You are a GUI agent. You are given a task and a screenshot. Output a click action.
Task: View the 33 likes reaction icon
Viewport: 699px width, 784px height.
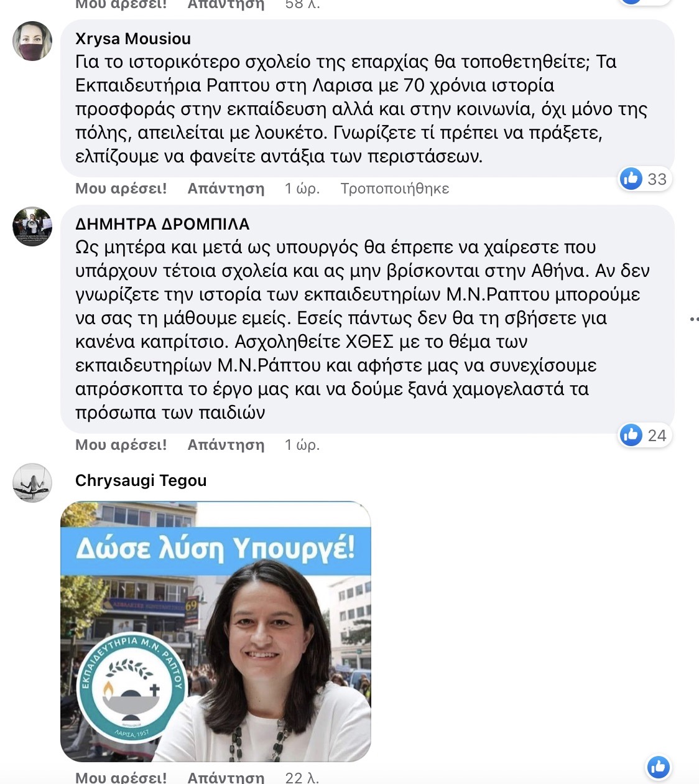coord(631,179)
